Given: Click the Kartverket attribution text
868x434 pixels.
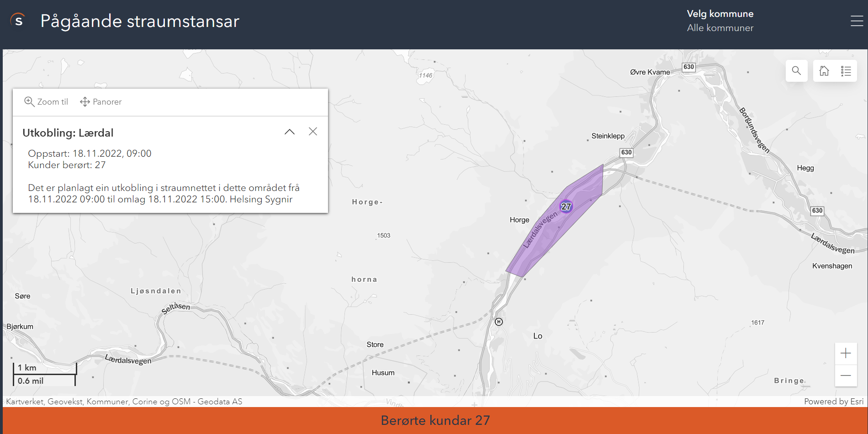Looking at the screenshot, I should click(x=124, y=402).
